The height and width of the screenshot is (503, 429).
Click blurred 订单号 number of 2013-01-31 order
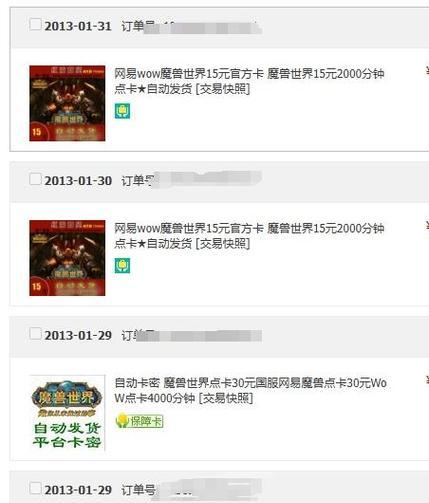coord(203,27)
